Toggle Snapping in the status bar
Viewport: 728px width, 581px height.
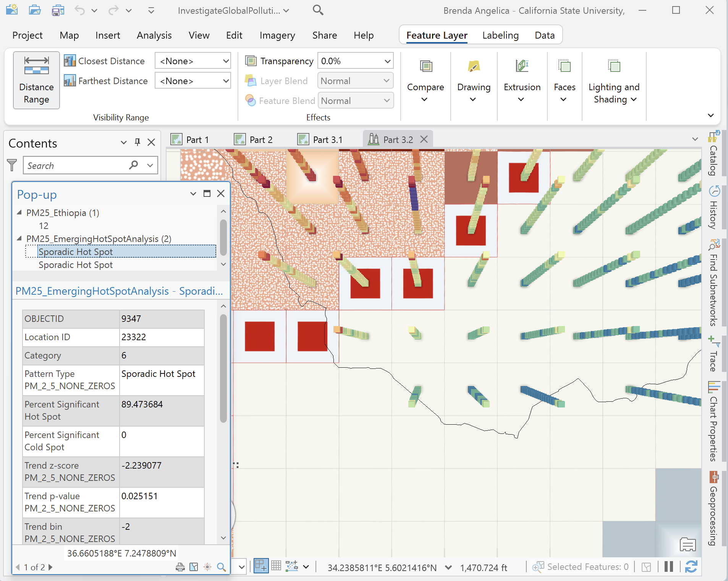(261, 566)
